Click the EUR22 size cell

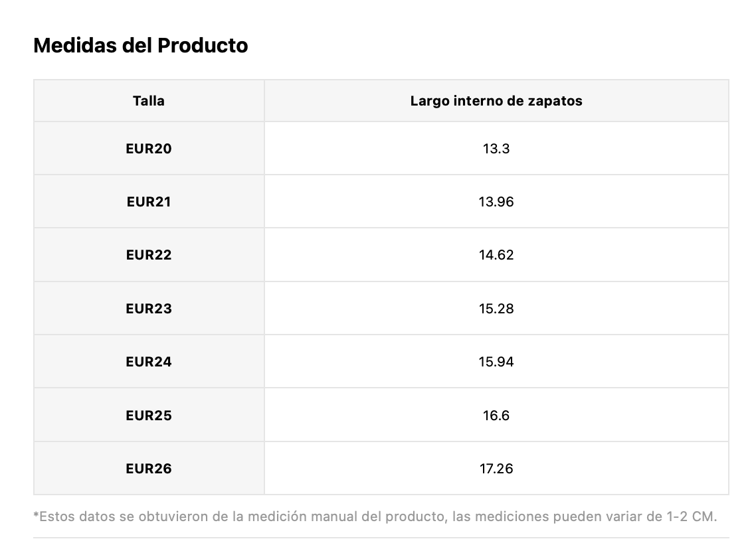149,255
